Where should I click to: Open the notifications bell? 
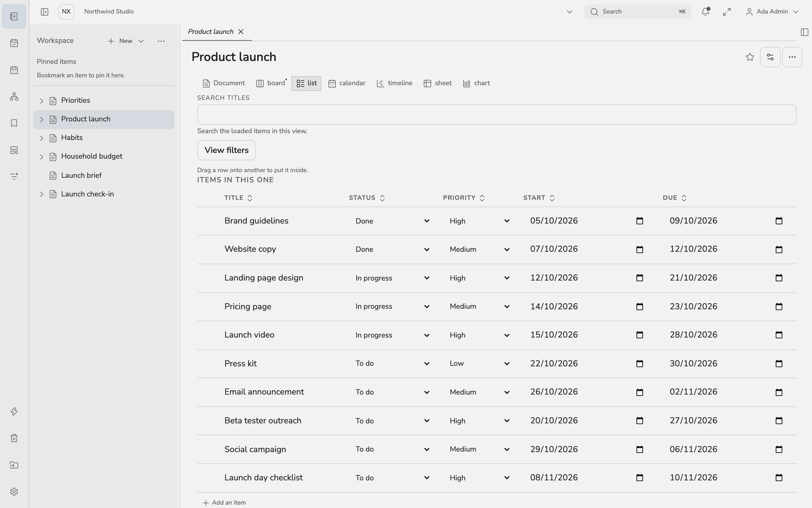[x=705, y=12]
